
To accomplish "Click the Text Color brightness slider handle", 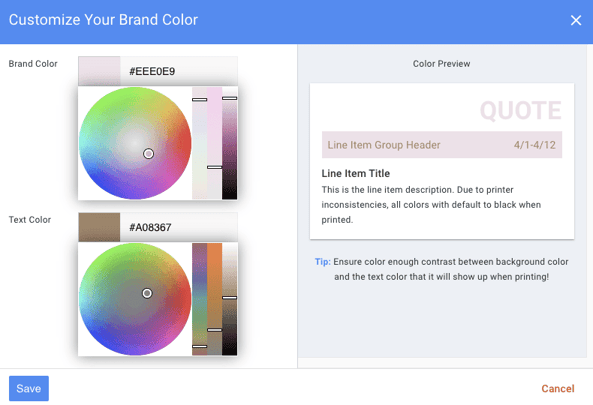I will pos(230,298).
